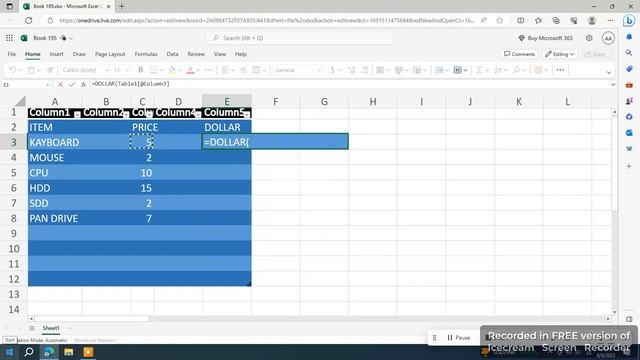Click the increase decimal icon

point(365,70)
